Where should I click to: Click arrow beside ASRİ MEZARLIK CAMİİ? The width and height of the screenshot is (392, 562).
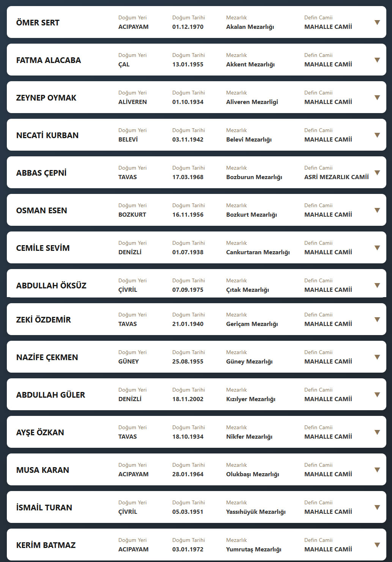tap(377, 173)
